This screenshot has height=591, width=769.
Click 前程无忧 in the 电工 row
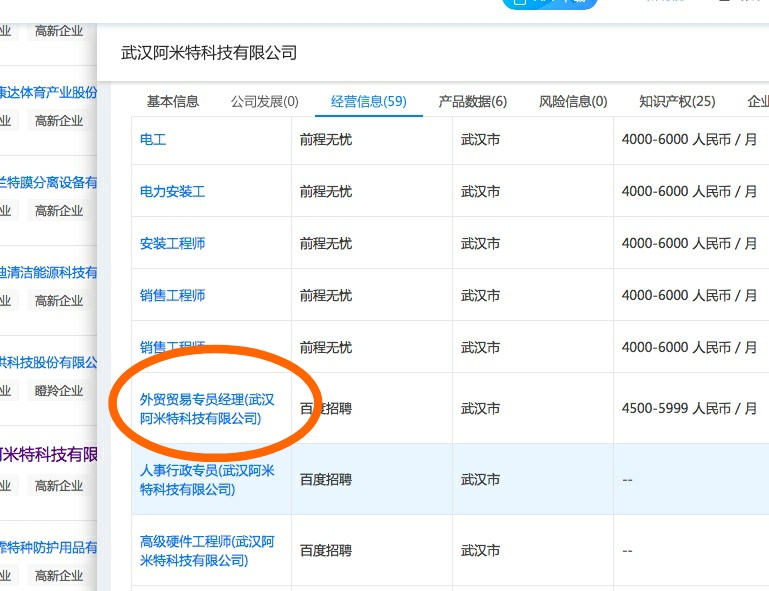326,140
